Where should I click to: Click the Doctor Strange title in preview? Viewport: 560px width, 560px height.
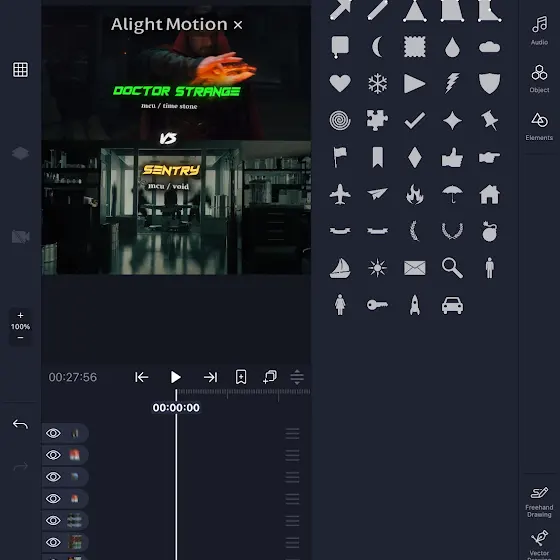[176, 91]
